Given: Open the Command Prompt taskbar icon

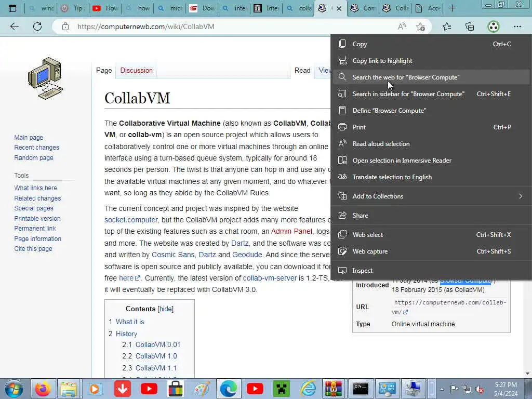Looking at the screenshot, I should pyautogui.click(x=361, y=389).
